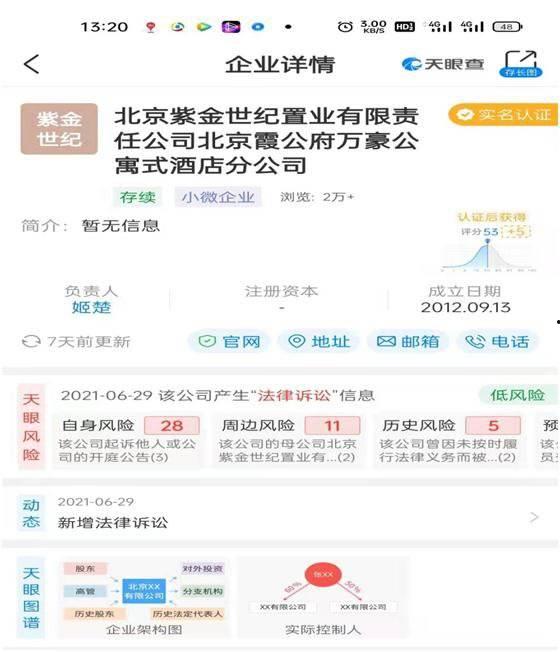This screenshot has width=560, height=652.
Task: Open 周边风险 card showing 11
Action: (x=289, y=440)
